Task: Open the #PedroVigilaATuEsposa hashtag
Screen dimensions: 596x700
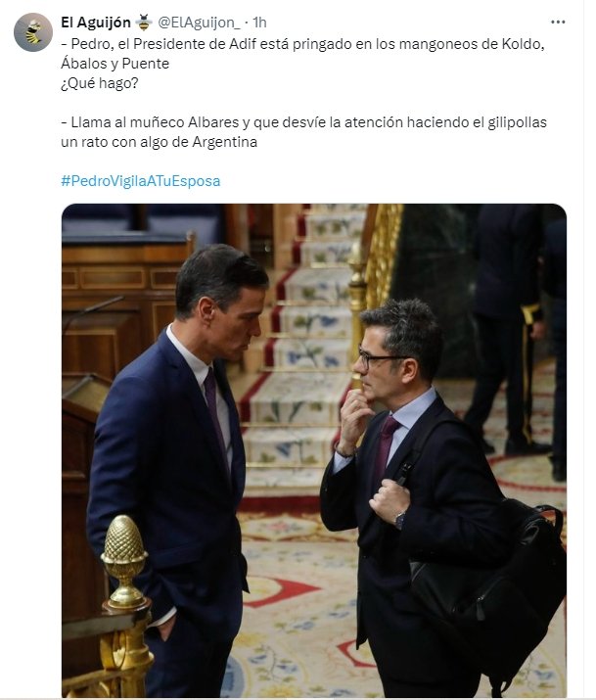Action: point(141,181)
